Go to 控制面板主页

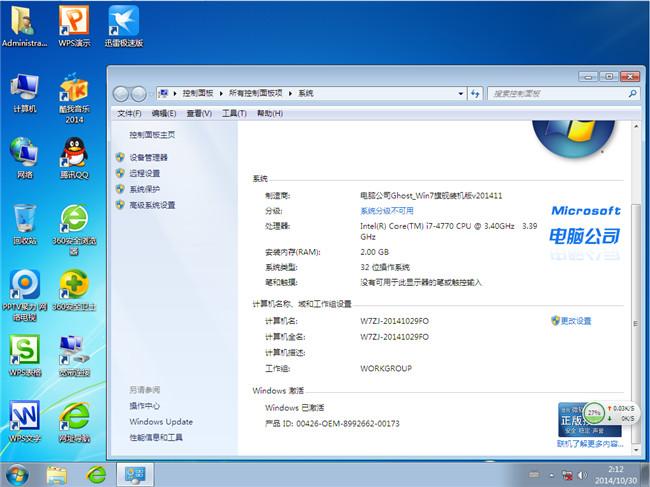[152, 135]
